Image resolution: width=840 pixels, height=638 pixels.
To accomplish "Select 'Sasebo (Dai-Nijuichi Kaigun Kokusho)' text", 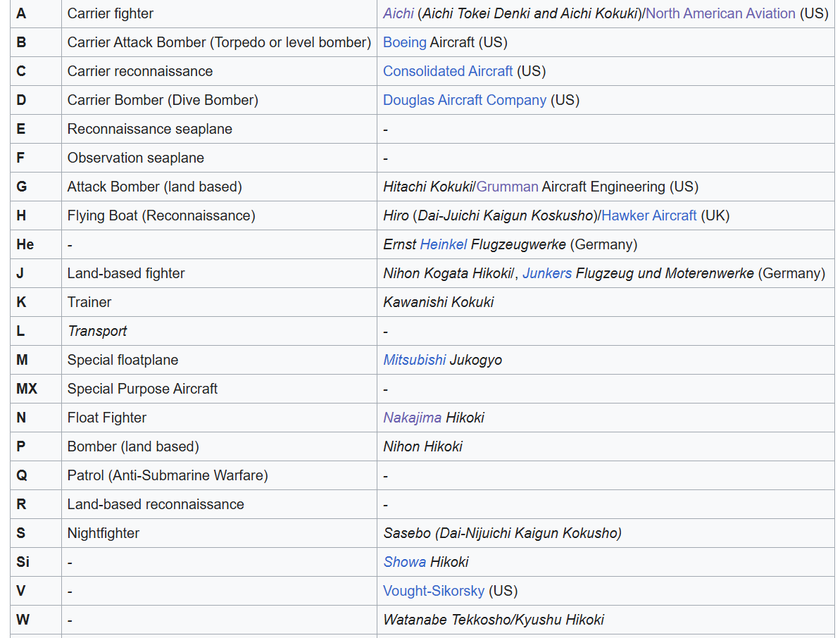I will tap(503, 533).
